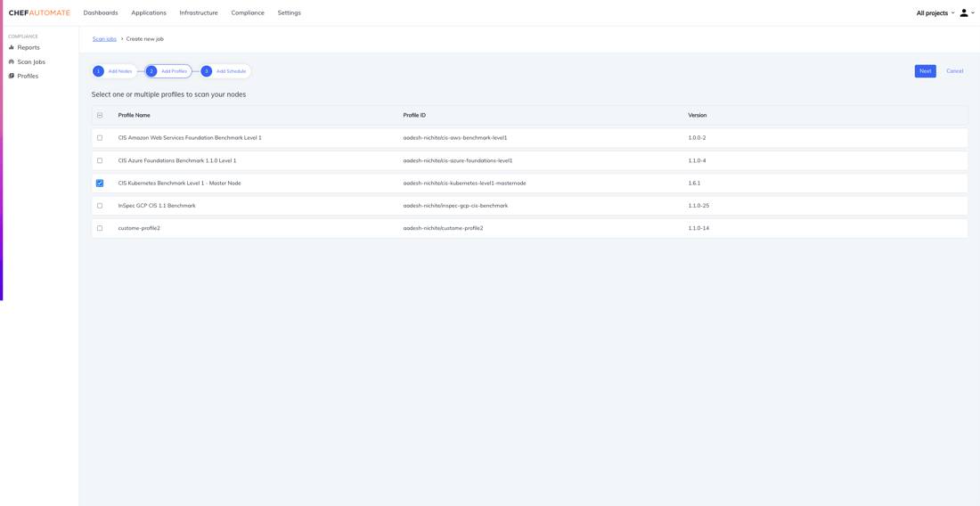Click the Chef Automate logo
This screenshot has height=506, width=980.
[39, 12]
